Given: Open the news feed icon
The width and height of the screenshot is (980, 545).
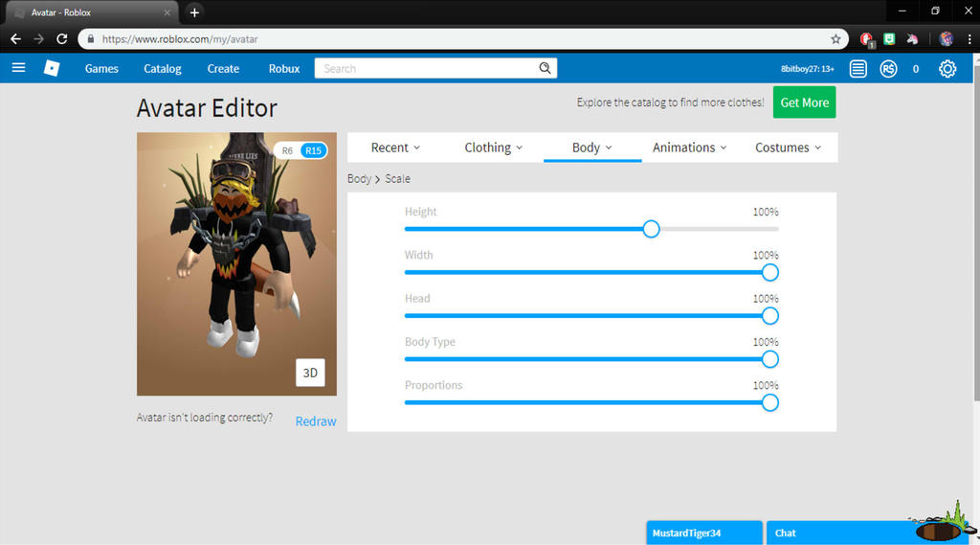Looking at the screenshot, I should click(858, 69).
